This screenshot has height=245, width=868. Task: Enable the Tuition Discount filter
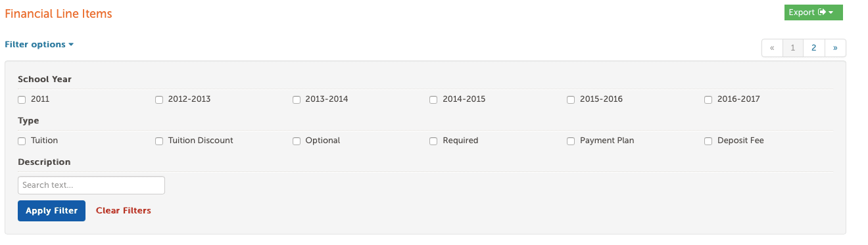point(159,141)
